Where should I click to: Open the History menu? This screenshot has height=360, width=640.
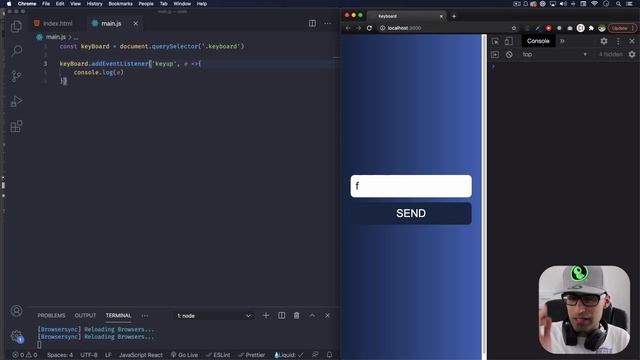[x=94, y=4]
